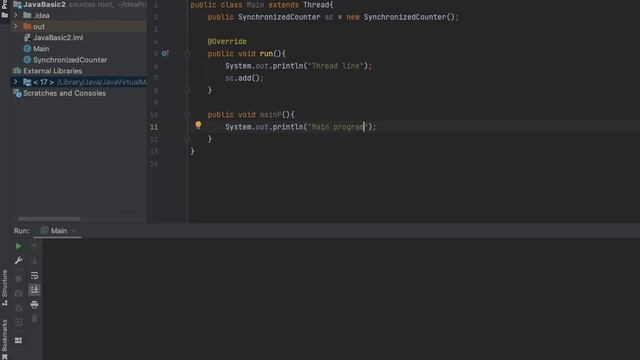Click the camera thread dump icon
This screenshot has width=640, height=360.
(x=18, y=293)
